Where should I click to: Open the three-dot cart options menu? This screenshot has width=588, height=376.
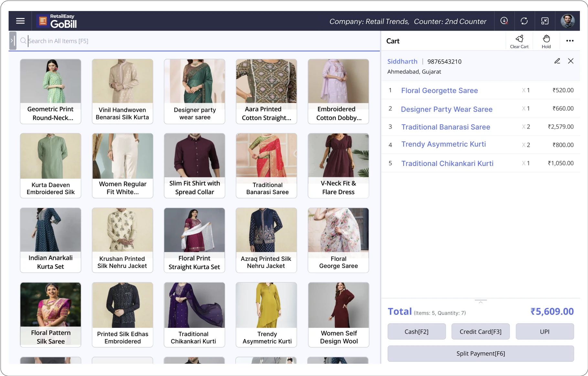(570, 41)
